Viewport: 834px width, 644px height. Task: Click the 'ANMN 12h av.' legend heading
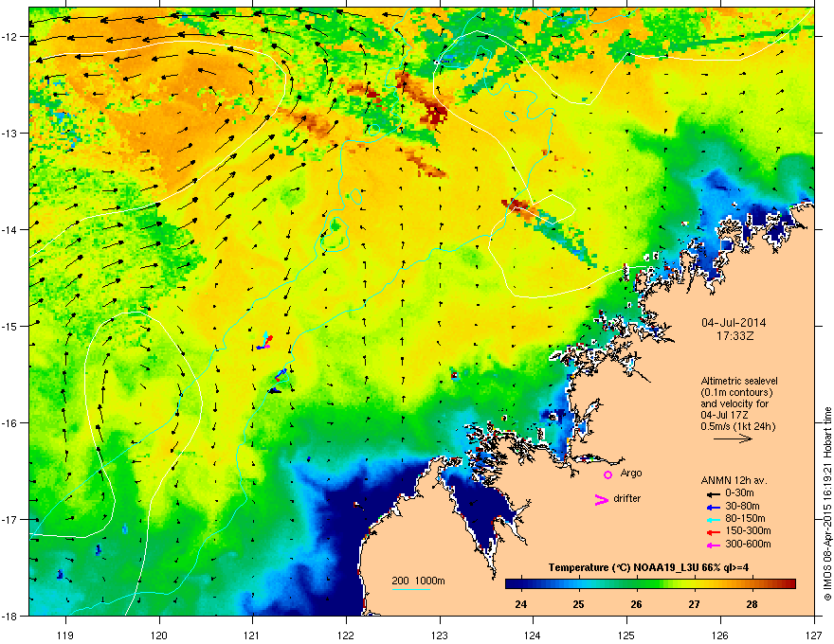[734, 481]
